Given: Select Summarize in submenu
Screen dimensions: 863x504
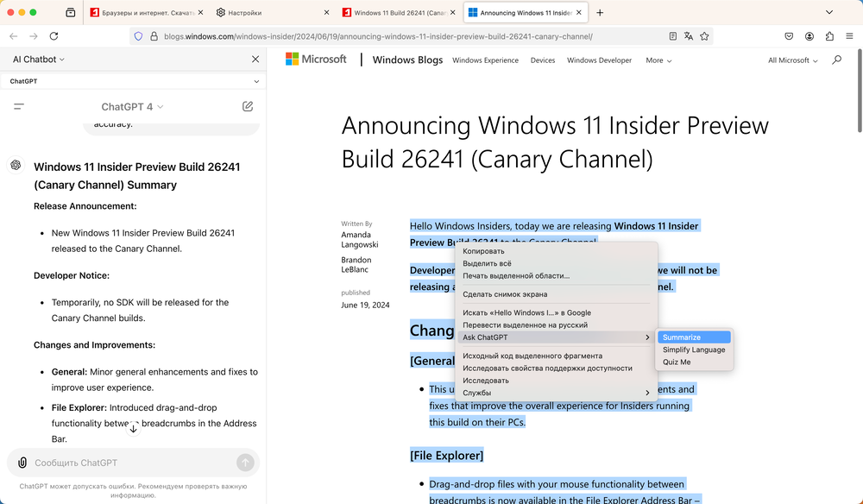Looking at the screenshot, I should click(x=694, y=337).
